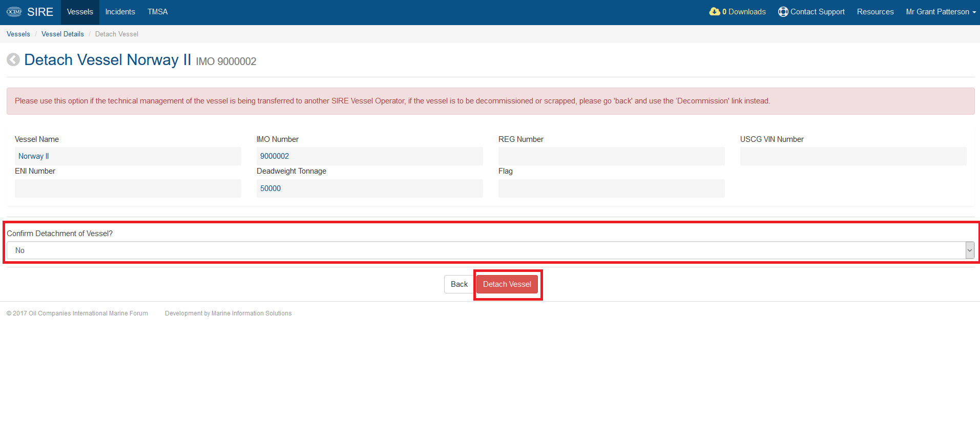Click the 'Vessel Name' label
The image size is (980, 443).
[x=37, y=139]
